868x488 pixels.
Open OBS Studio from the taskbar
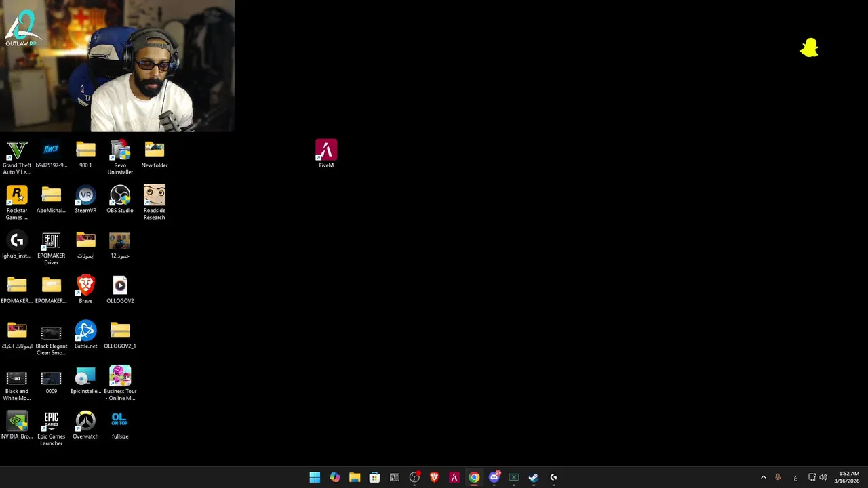[414, 477]
